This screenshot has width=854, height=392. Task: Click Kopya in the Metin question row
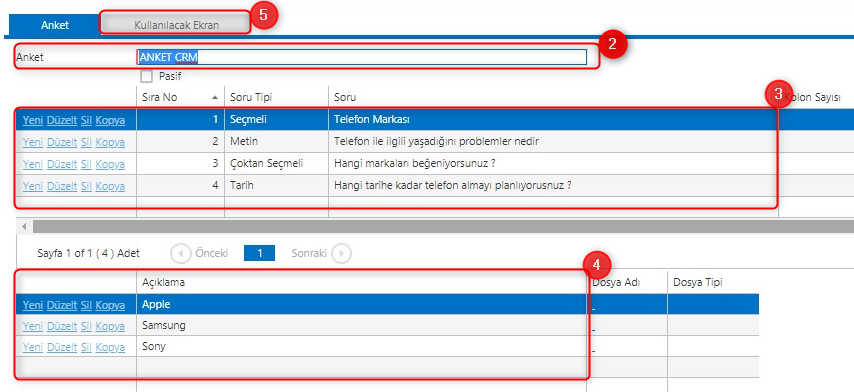pyautogui.click(x=110, y=142)
